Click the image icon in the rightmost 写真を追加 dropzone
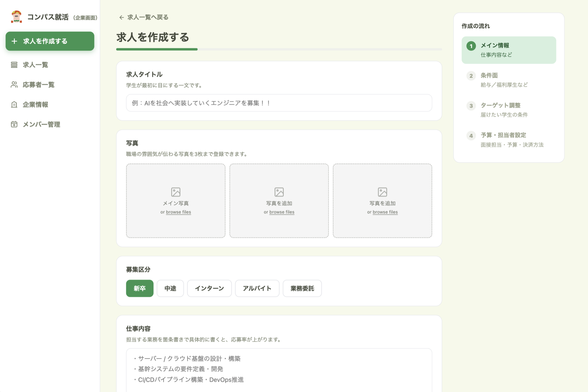 pyautogui.click(x=382, y=192)
